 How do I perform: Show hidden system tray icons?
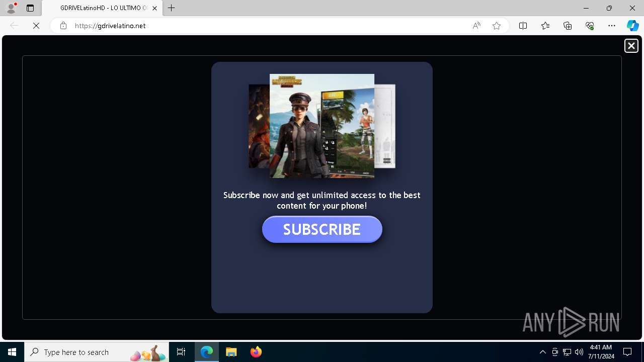(542, 352)
